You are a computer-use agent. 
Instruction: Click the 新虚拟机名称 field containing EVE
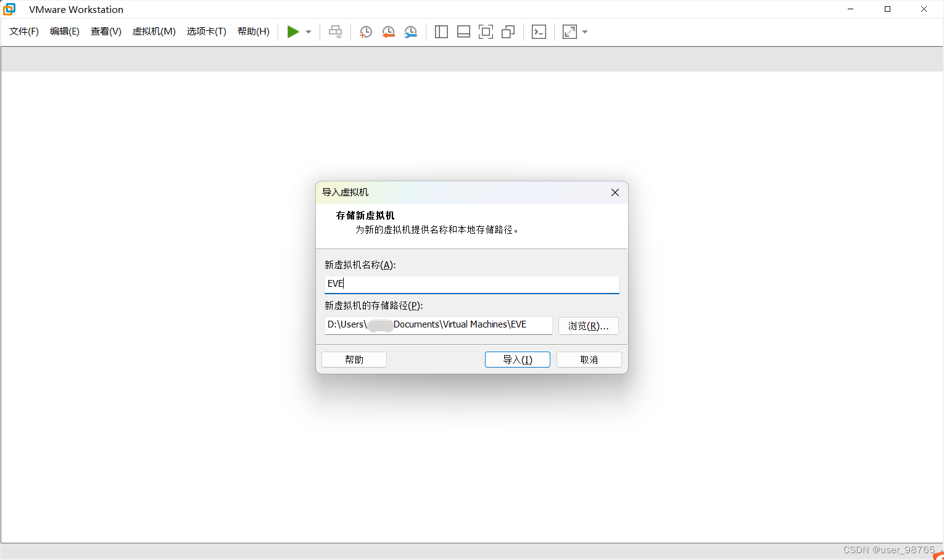click(471, 284)
